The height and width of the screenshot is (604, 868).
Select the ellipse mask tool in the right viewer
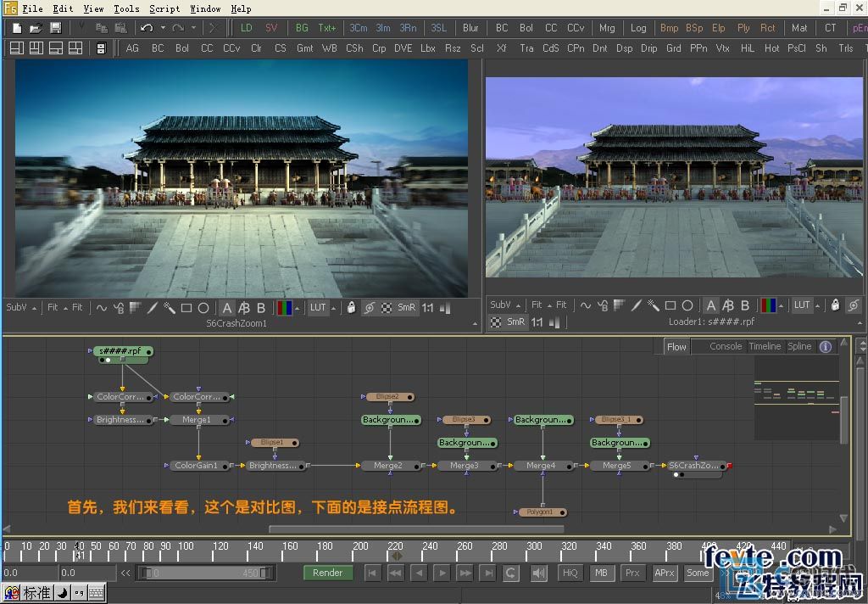point(687,305)
